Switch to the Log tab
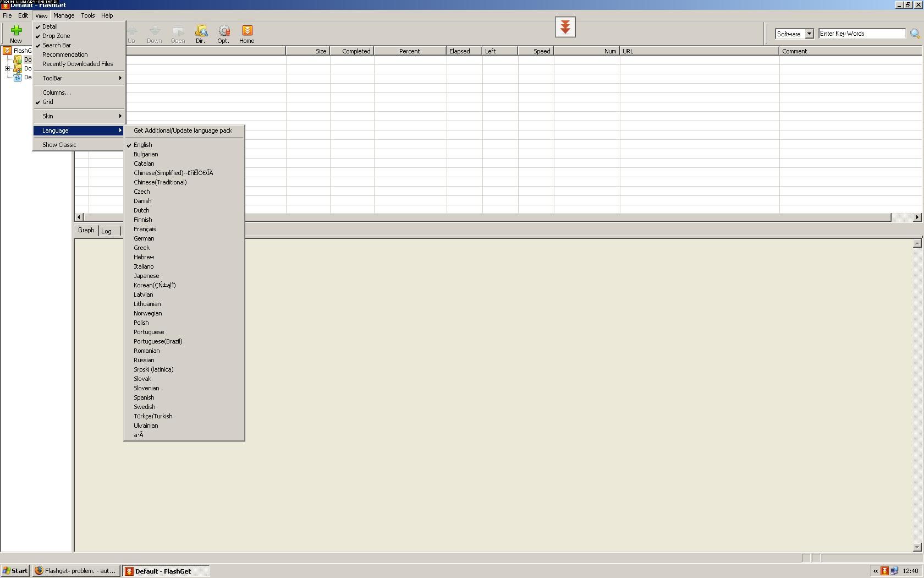 [x=107, y=231]
